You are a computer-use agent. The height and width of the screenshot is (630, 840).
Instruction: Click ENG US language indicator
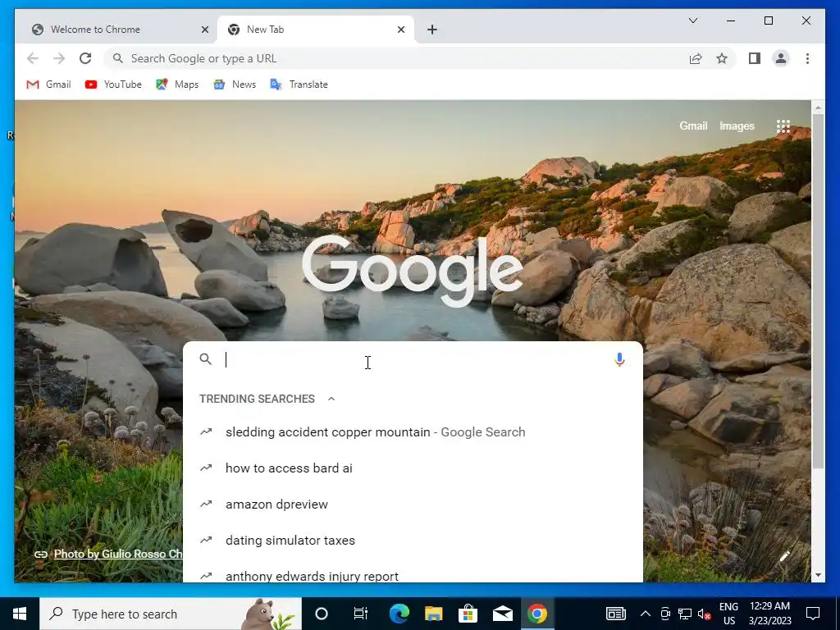pos(728,614)
